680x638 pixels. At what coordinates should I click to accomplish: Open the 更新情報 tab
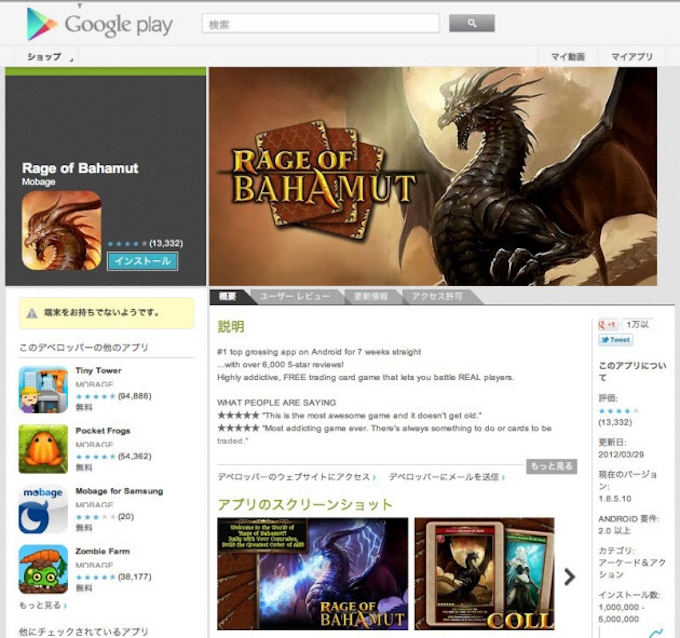(370, 297)
